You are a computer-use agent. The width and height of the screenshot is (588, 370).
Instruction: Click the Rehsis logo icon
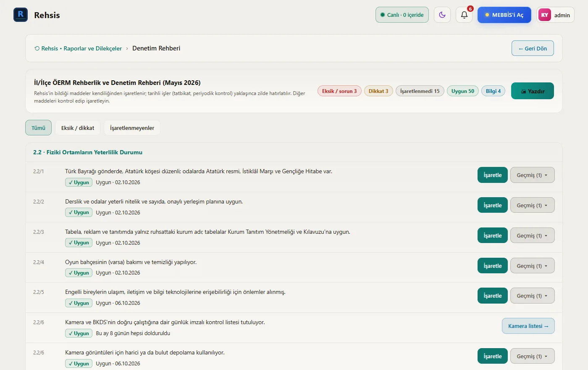[x=21, y=15]
